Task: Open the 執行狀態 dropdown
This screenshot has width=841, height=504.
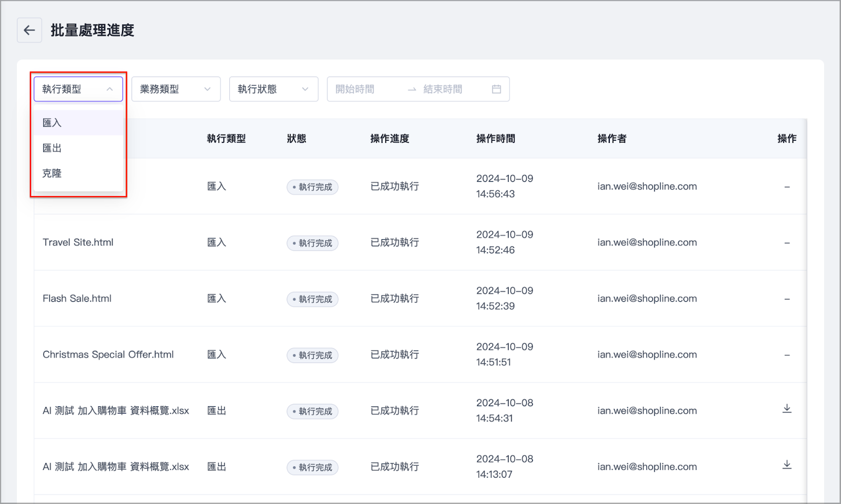Action: tap(273, 89)
